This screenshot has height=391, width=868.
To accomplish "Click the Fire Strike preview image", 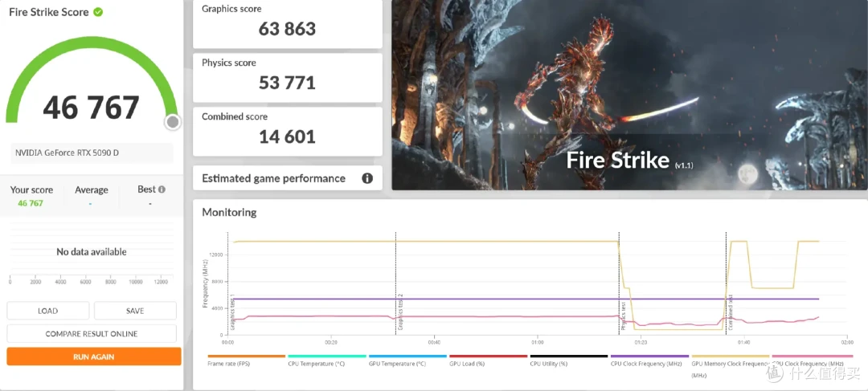I will click(x=629, y=95).
